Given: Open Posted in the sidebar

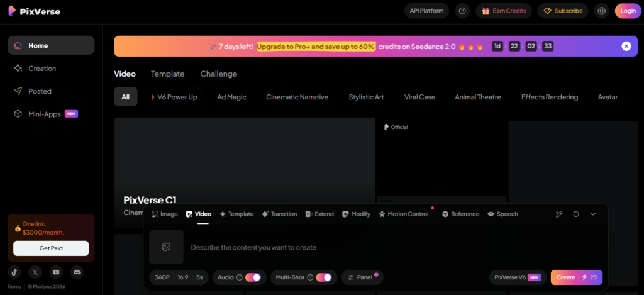Looking at the screenshot, I should (x=51, y=91).
